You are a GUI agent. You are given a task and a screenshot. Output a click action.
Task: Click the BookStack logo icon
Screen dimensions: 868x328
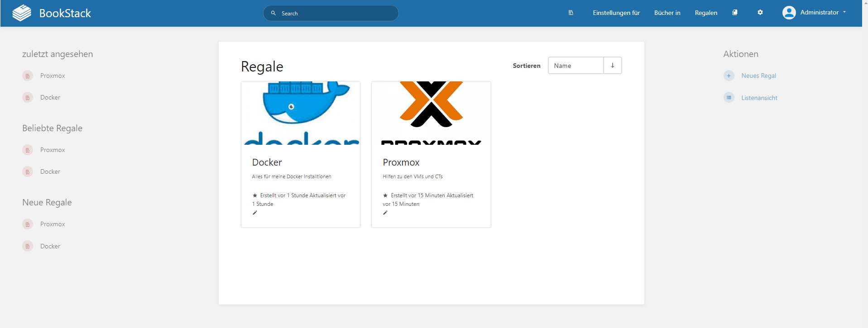click(x=22, y=13)
